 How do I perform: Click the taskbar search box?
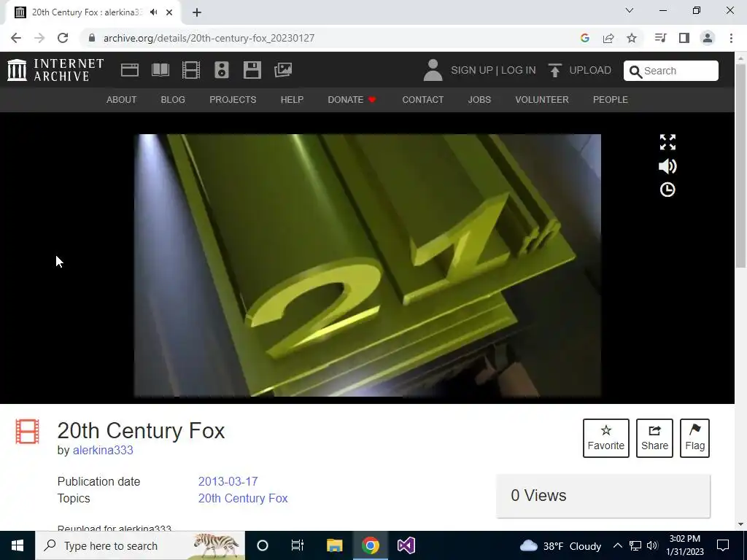point(140,545)
